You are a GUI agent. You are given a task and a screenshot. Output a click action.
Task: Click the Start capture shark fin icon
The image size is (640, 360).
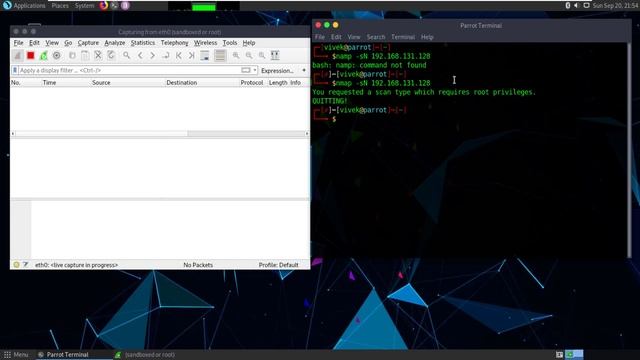[18, 56]
